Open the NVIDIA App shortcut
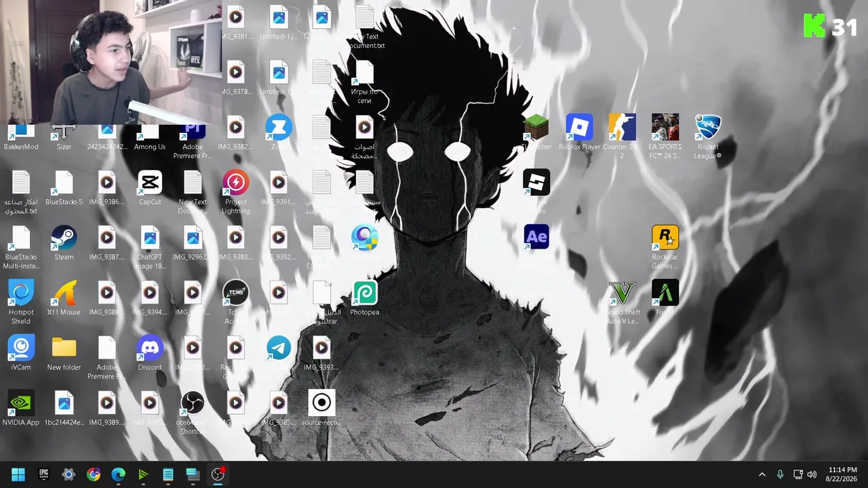868x488 pixels. (x=21, y=409)
